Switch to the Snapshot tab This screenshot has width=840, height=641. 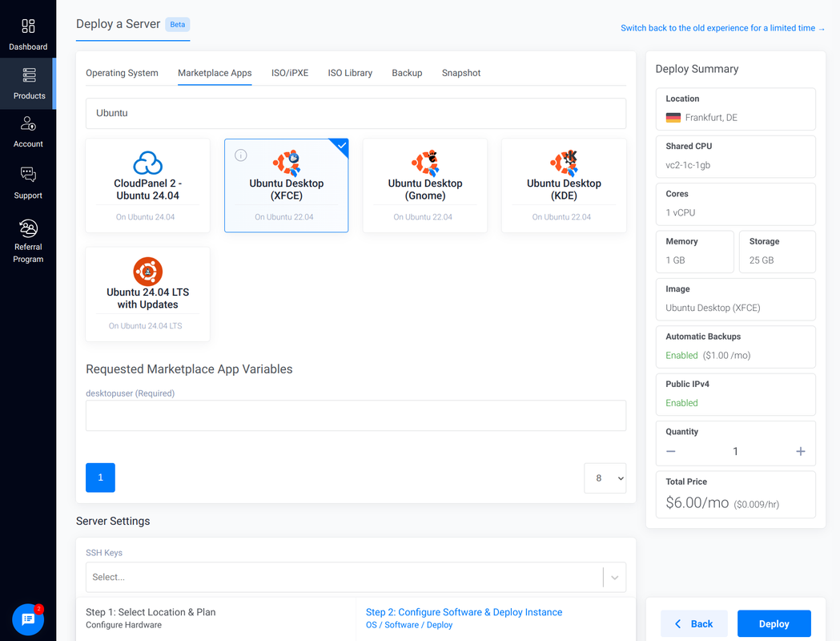point(460,73)
